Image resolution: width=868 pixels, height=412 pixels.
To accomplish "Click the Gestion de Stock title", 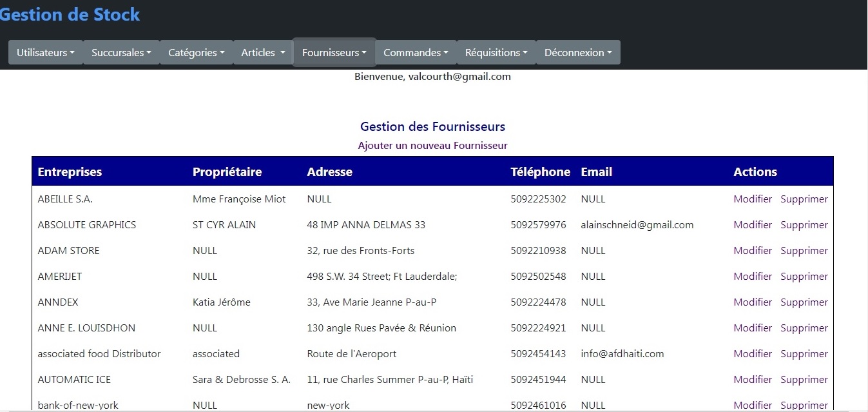I will coord(70,15).
